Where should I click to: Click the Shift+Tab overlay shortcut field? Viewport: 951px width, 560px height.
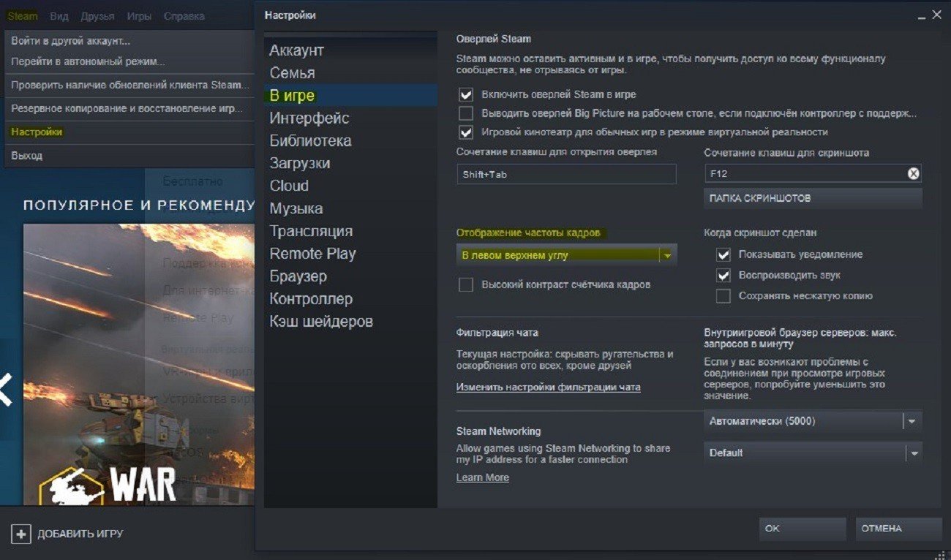pos(566,174)
